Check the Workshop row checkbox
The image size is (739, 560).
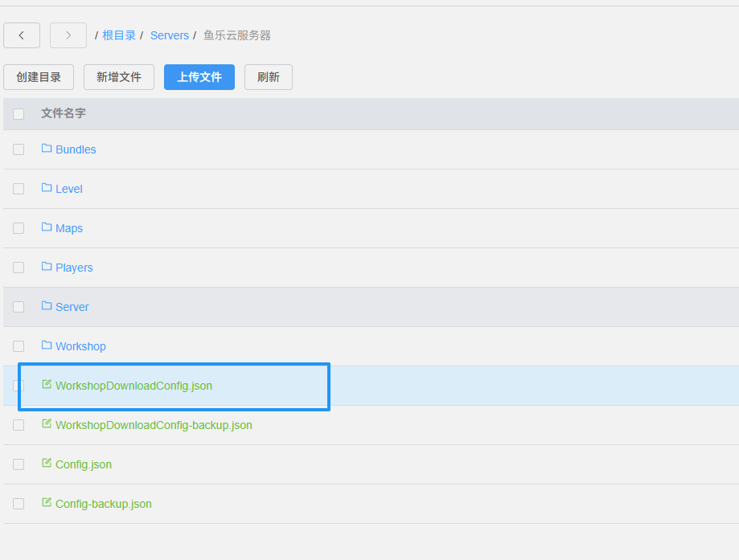pyautogui.click(x=18, y=346)
